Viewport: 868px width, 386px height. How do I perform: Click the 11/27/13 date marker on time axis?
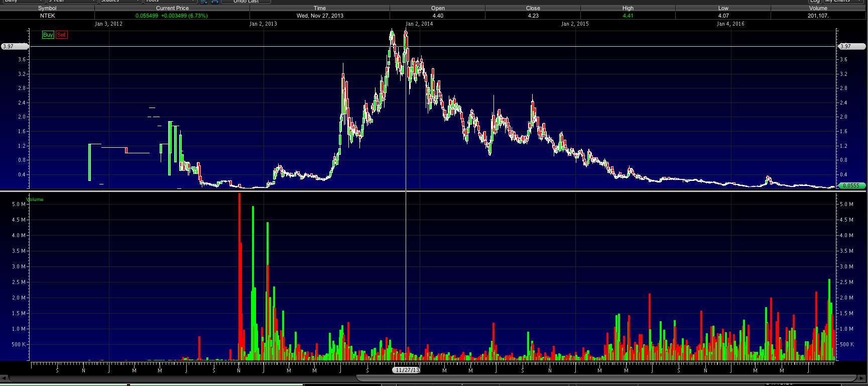407,370
